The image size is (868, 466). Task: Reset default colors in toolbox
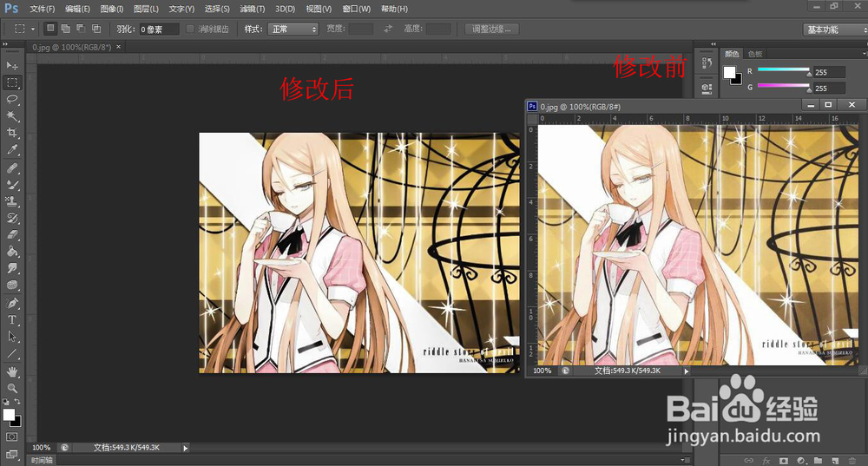point(6,402)
